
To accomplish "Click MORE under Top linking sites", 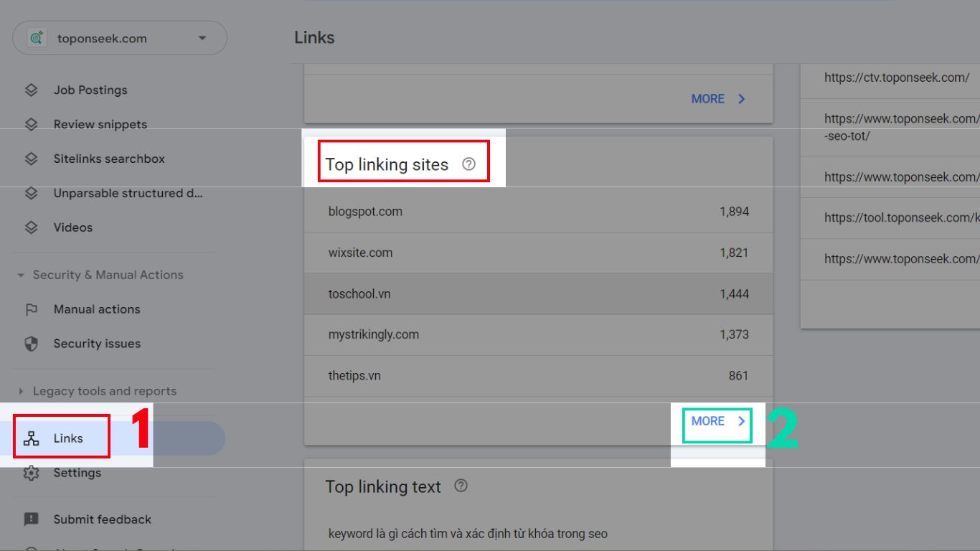I will 718,422.
